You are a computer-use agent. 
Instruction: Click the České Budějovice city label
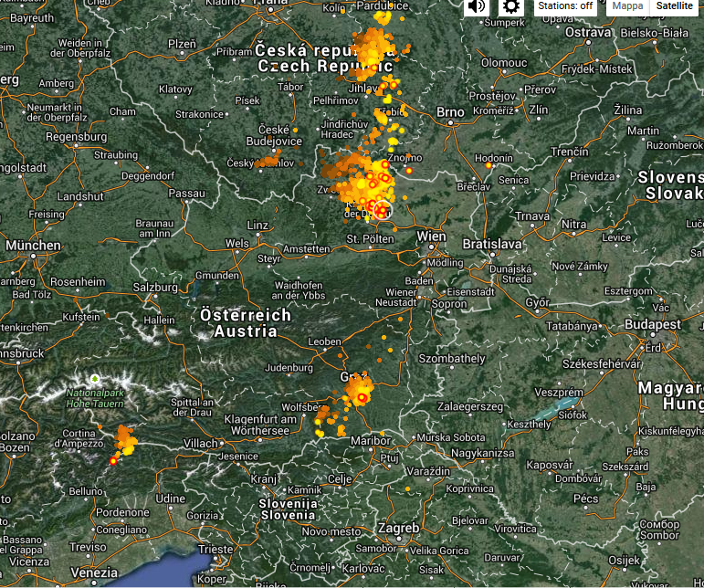274,135
